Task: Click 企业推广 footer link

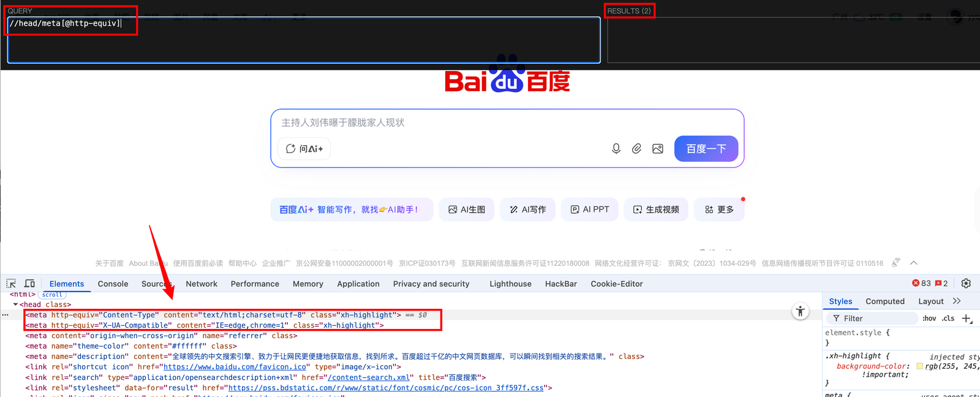Action: coord(276,263)
